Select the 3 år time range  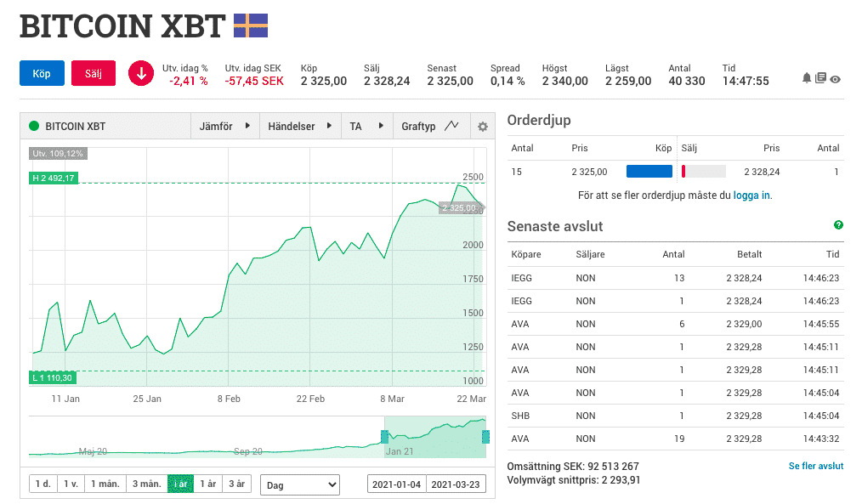coord(237,484)
